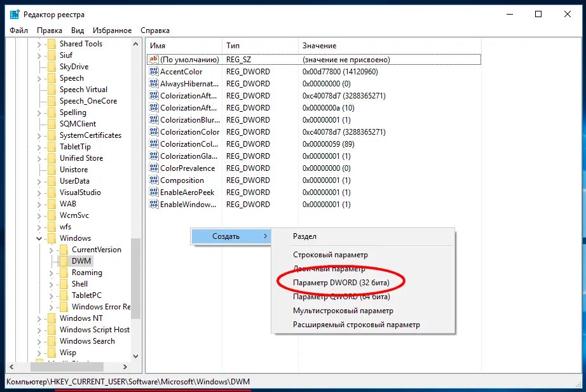This screenshot has width=586, height=392.
Task: Expand the CurrentVersion tree node
Action: click(51, 250)
